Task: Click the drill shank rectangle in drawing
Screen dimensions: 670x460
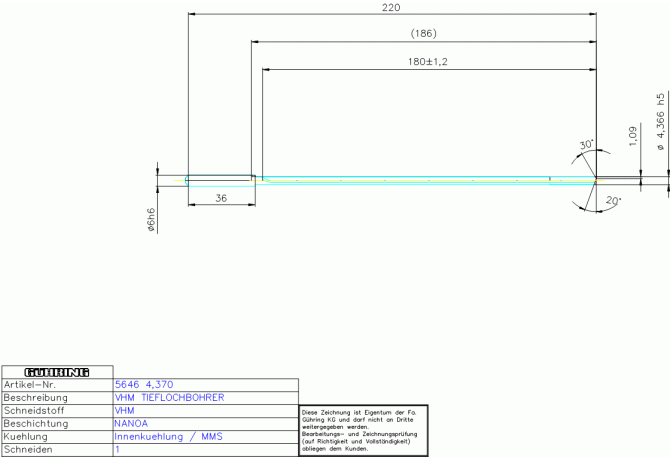Action: (220, 180)
